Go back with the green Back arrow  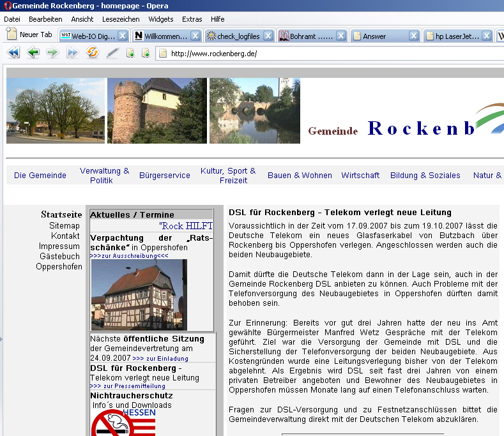point(33,53)
